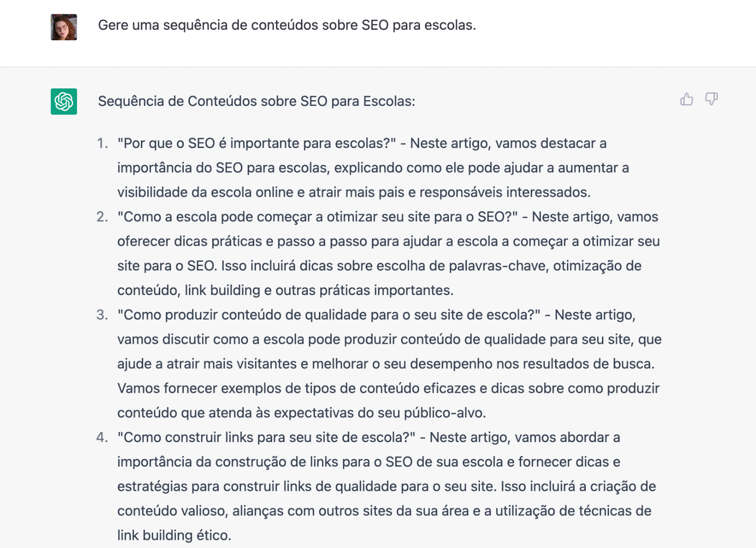Image resolution: width=756 pixels, height=548 pixels.
Task: Click list number 1 marker
Action: [103, 143]
